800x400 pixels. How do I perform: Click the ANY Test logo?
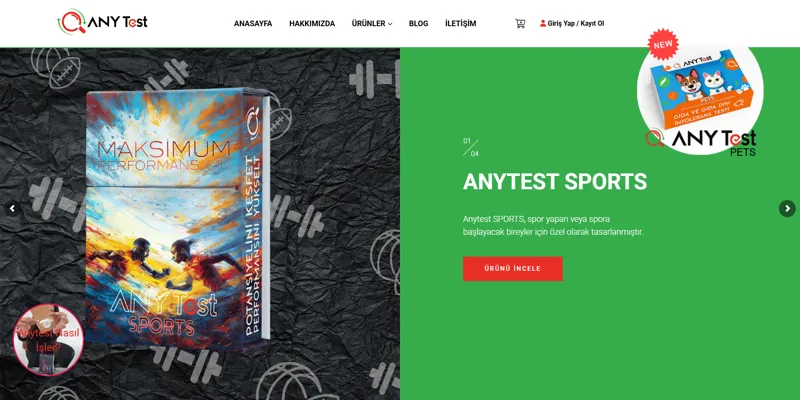coord(103,22)
